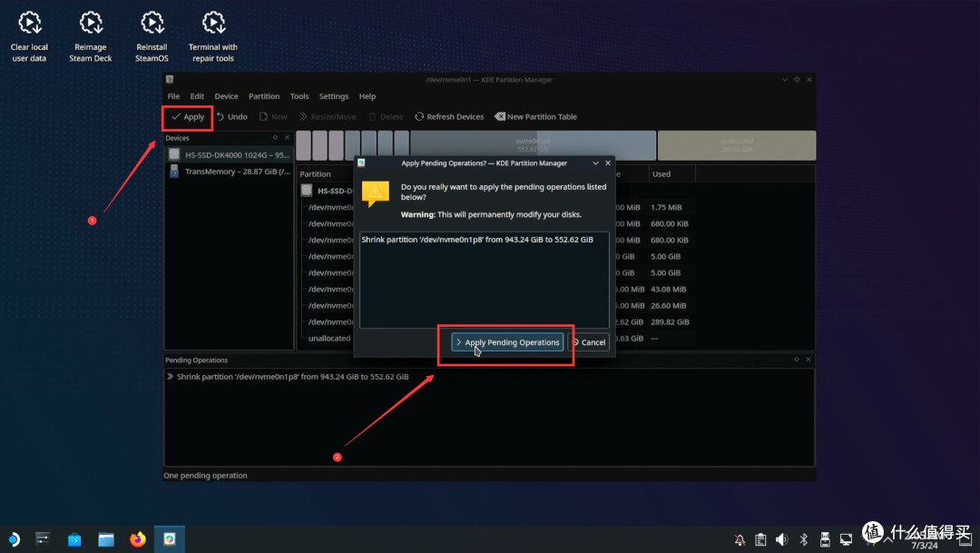Select the HS-SSD-DK4000 1024G device
This screenshot has height=553, width=980.
pyautogui.click(x=229, y=154)
